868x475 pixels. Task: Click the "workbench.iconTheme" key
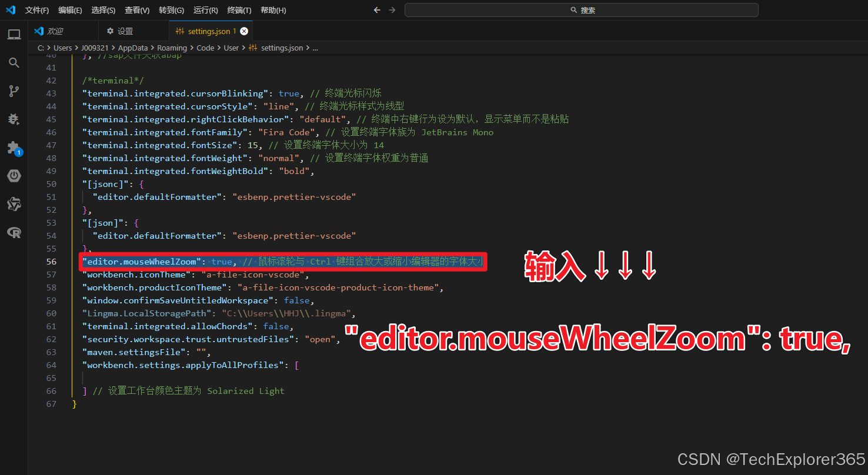[x=136, y=275]
